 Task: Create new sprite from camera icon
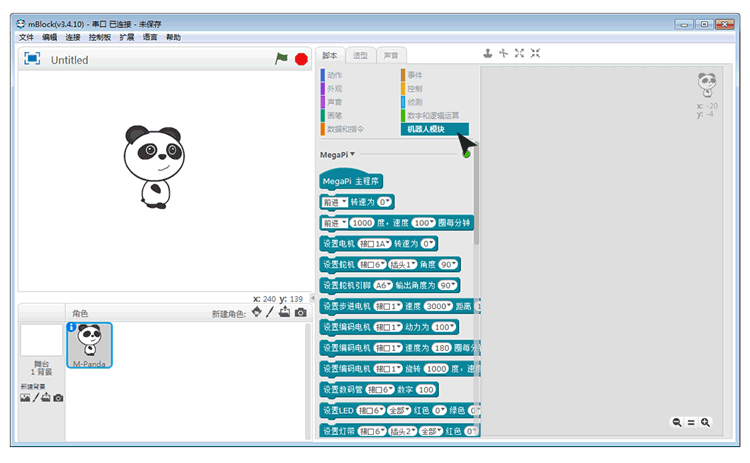pyautogui.click(x=300, y=313)
